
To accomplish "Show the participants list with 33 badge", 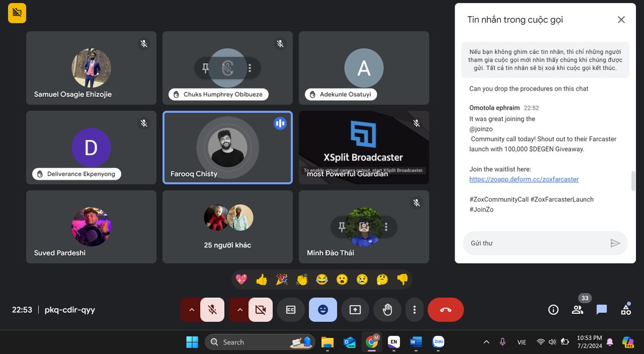I will (578, 309).
